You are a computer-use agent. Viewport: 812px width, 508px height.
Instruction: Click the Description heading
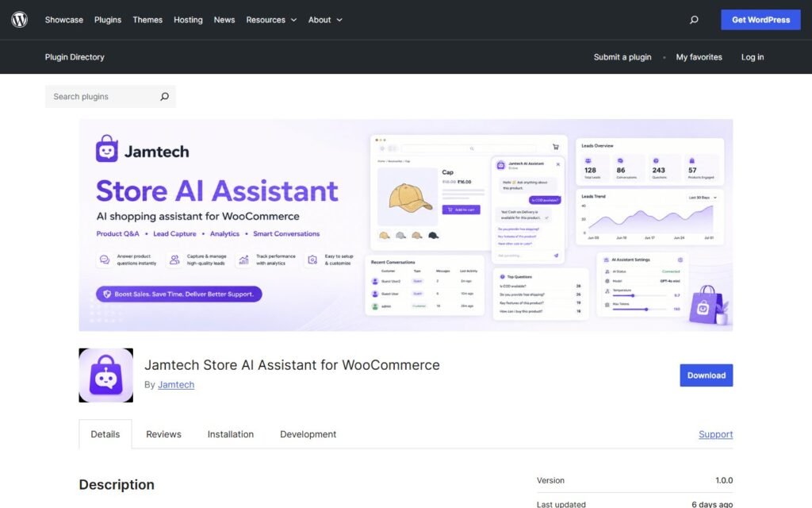(x=117, y=485)
